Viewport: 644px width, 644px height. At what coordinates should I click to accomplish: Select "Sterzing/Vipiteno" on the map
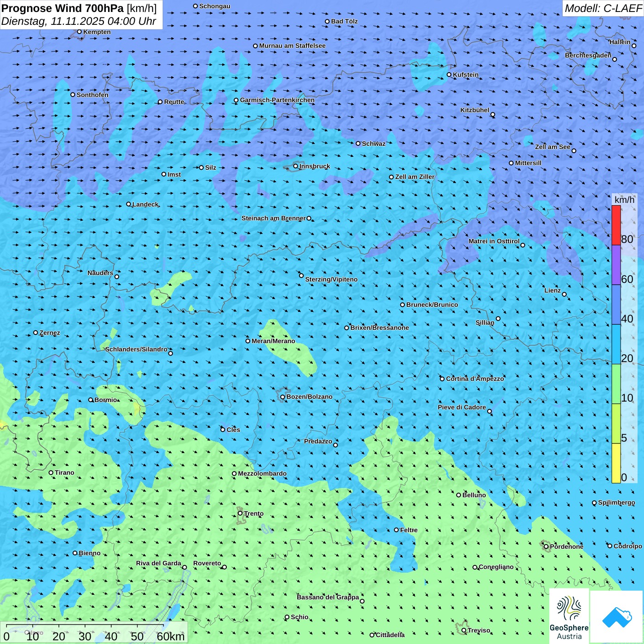(x=331, y=279)
